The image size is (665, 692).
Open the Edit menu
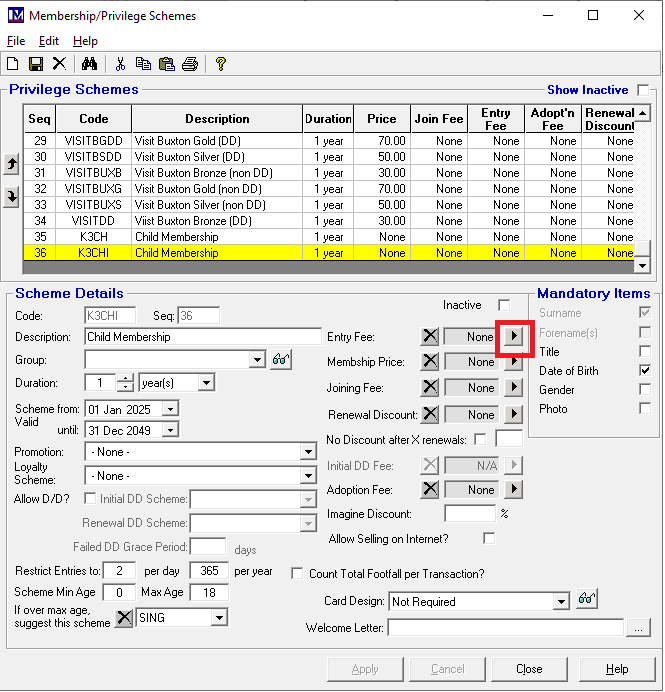pos(49,41)
